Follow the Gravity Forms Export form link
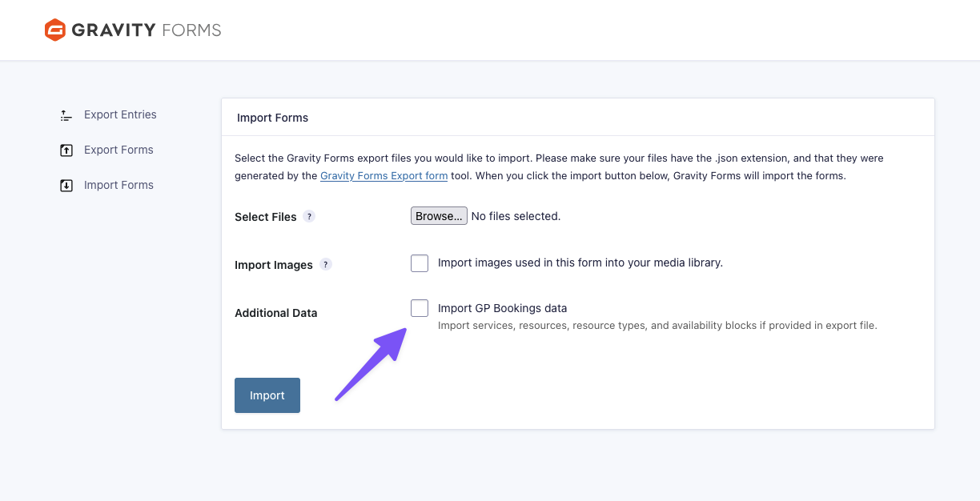980x501 pixels. tap(384, 176)
